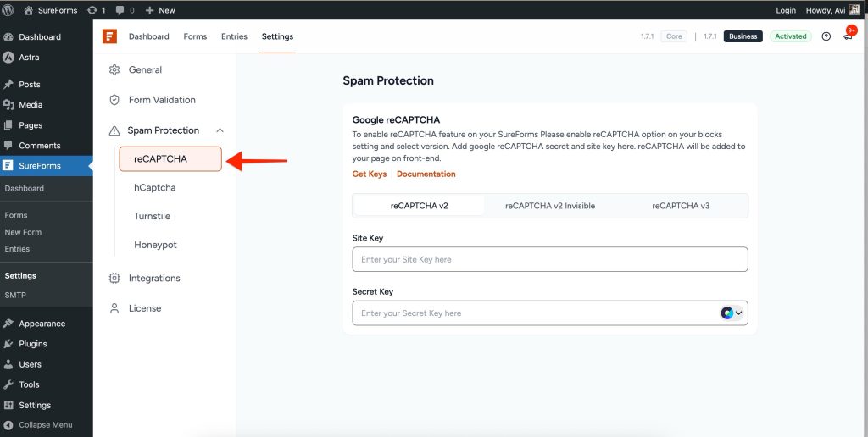Select the reCAPTCHA v2 Invisible option
Image resolution: width=868 pixels, height=437 pixels.
550,206
